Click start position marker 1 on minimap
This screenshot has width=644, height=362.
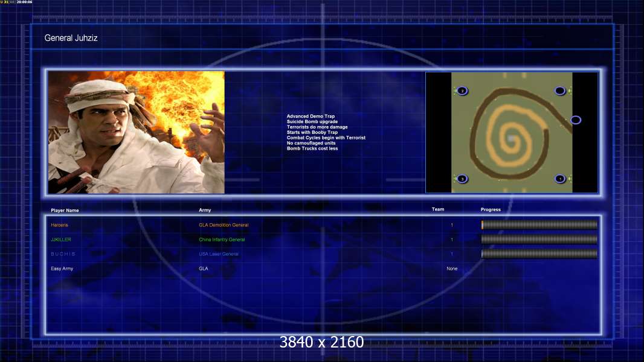click(x=560, y=179)
